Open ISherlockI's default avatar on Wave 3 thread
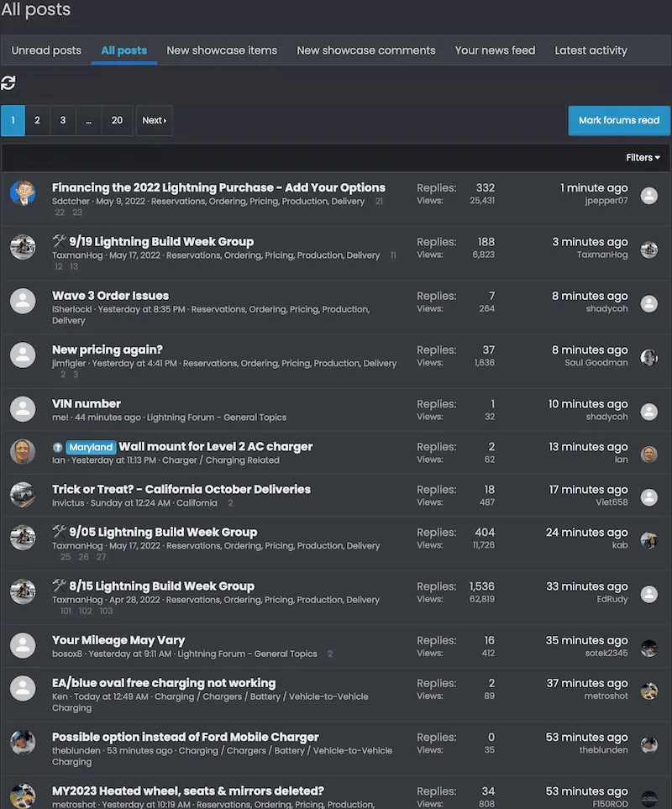 [23, 302]
